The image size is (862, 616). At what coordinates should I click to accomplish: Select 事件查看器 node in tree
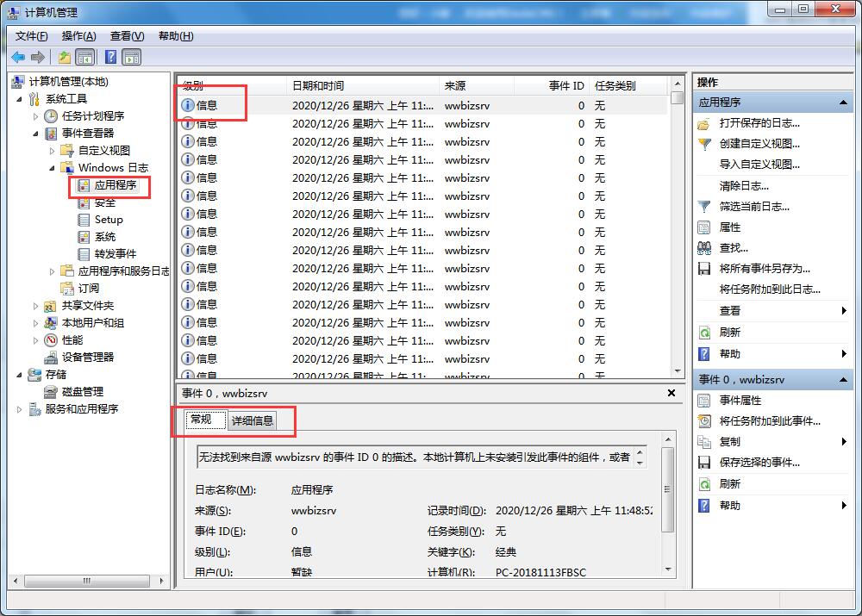tap(88, 133)
